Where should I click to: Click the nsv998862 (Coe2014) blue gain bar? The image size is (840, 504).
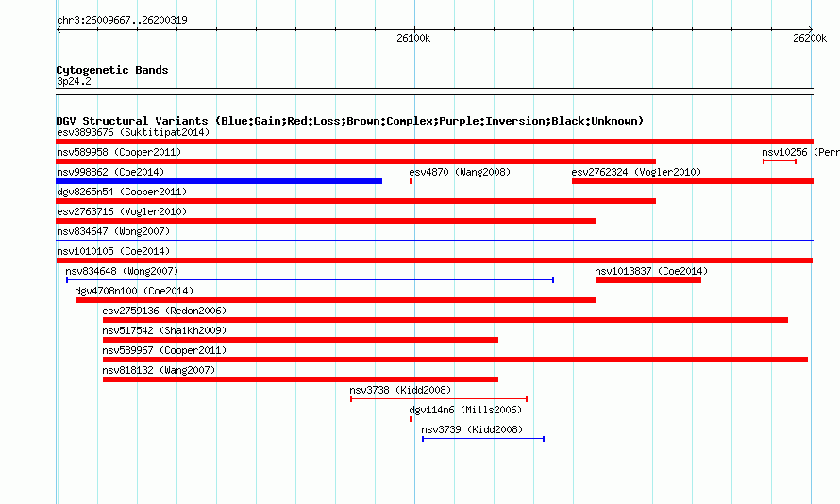tap(219, 181)
